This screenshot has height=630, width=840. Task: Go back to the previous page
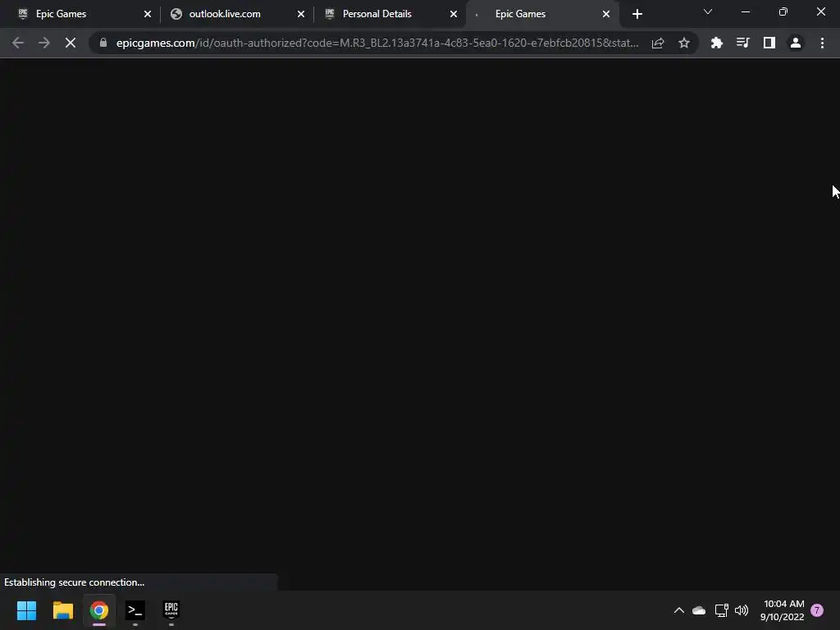coord(18,43)
